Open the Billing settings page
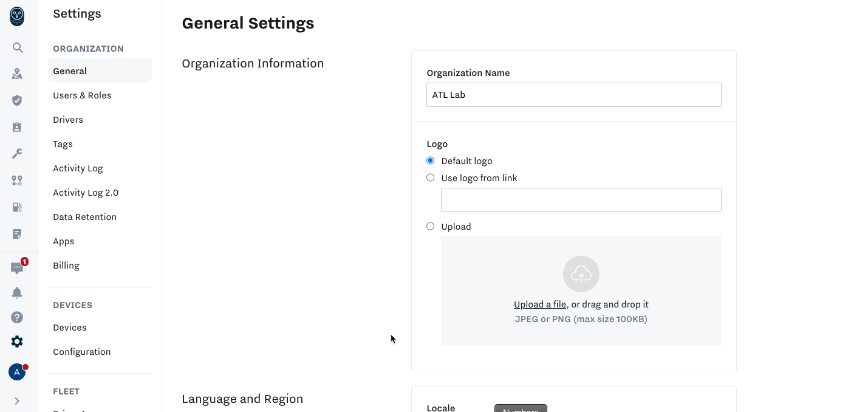 (66, 266)
